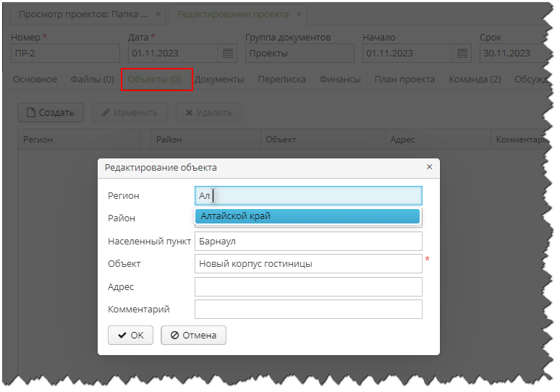Image resolution: width=560 pixels, height=392 pixels.
Task: Click the Создать button
Action: tap(51, 113)
